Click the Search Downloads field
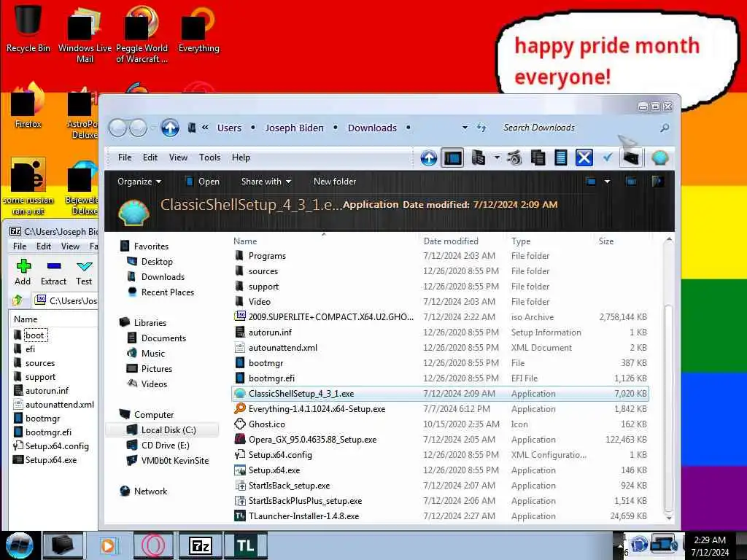The width and height of the screenshot is (747, 560). pyautogui.click(x=578, y=128)
